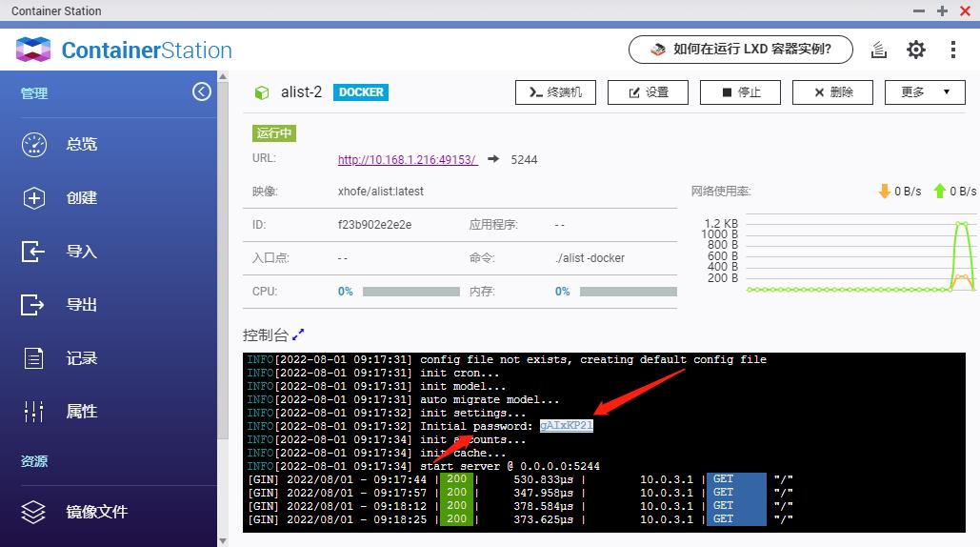Click the command text ./alist -docker

click(590, 258)
